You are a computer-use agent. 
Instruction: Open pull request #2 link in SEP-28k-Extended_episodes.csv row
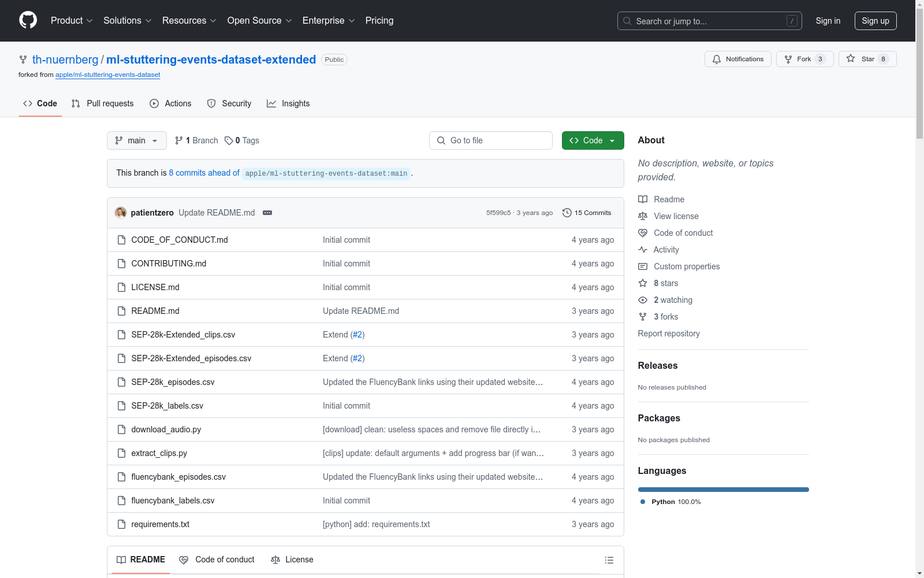(x=358, y=358)
